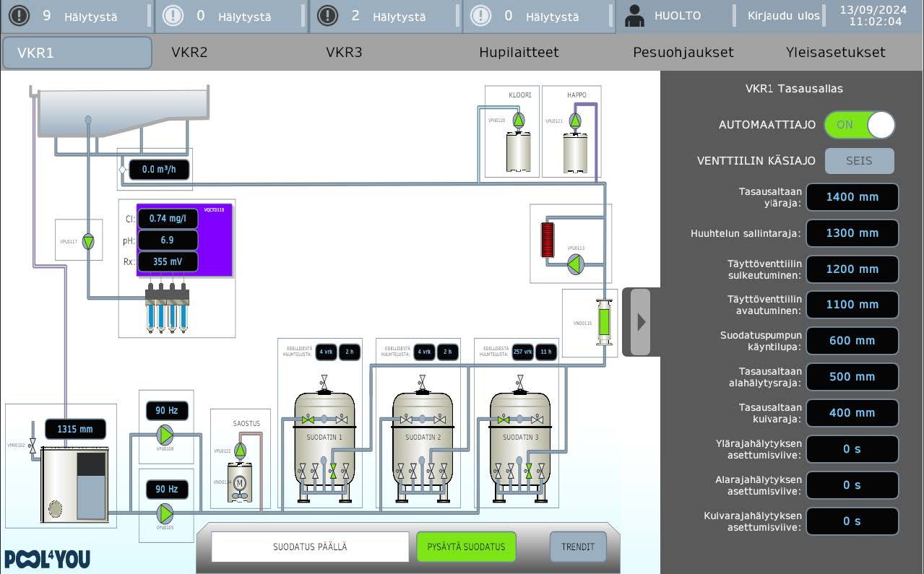Collapse the side panel with arrow handle
Viewport: 924px width, 574px height.
641,322
